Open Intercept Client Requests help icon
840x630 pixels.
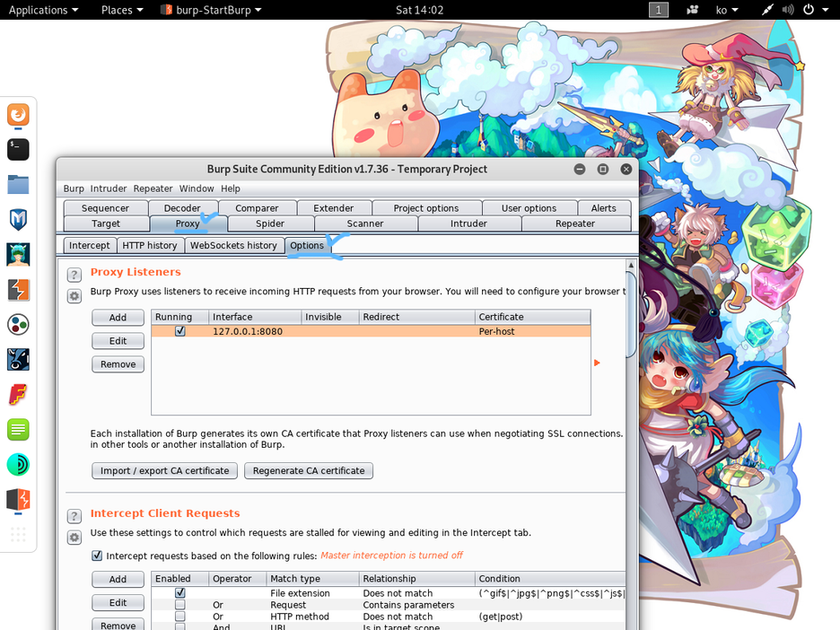point(74,516)
